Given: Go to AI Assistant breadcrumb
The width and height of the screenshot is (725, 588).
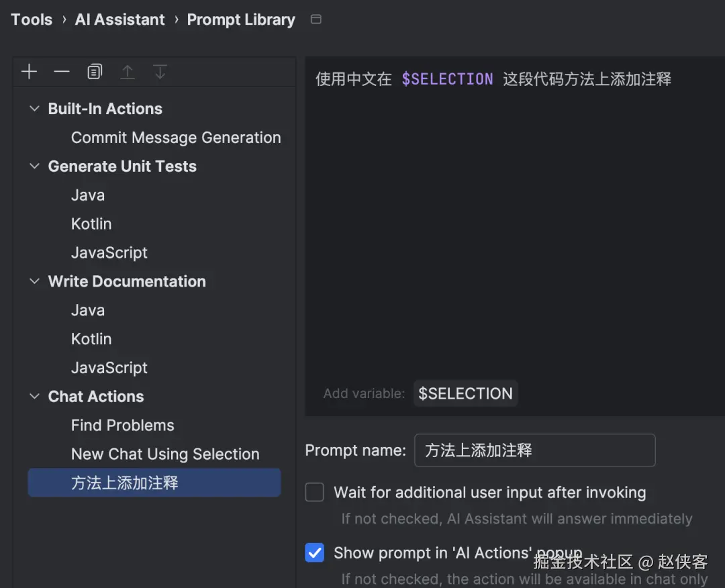Looking at the screenshot, I should [x=119, y=19].
